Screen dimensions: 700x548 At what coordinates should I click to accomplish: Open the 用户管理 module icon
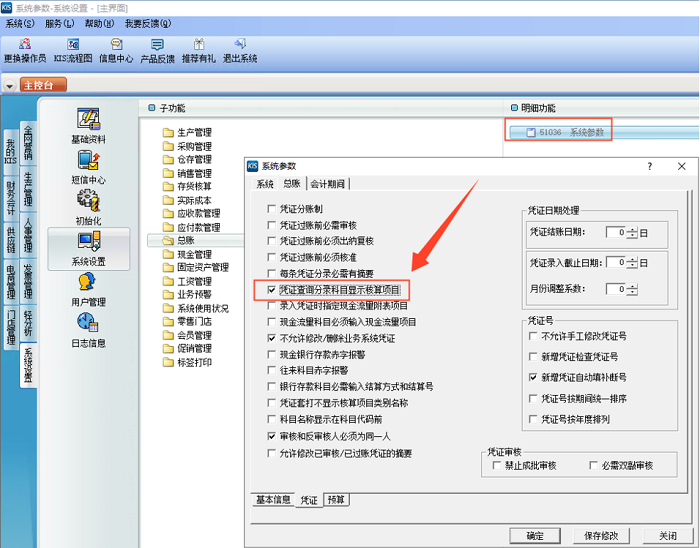pyautogui.click(x=87, y=282)
